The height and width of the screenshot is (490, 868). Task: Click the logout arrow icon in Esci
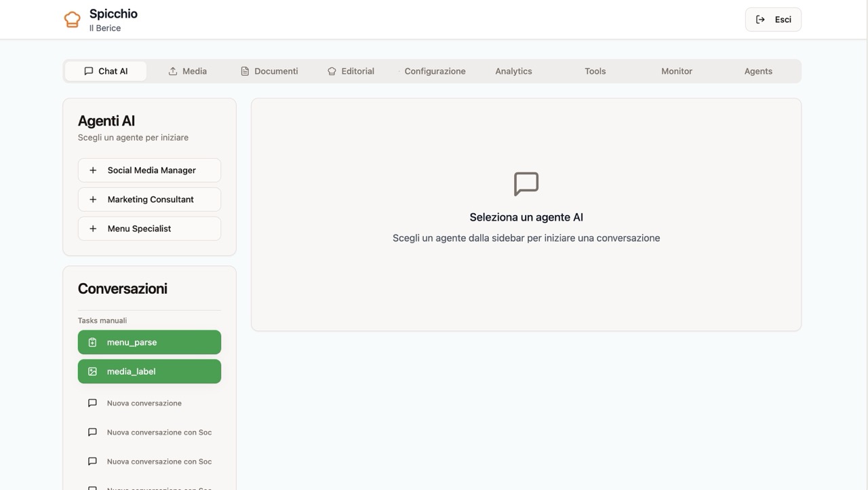tap(760, 20)
